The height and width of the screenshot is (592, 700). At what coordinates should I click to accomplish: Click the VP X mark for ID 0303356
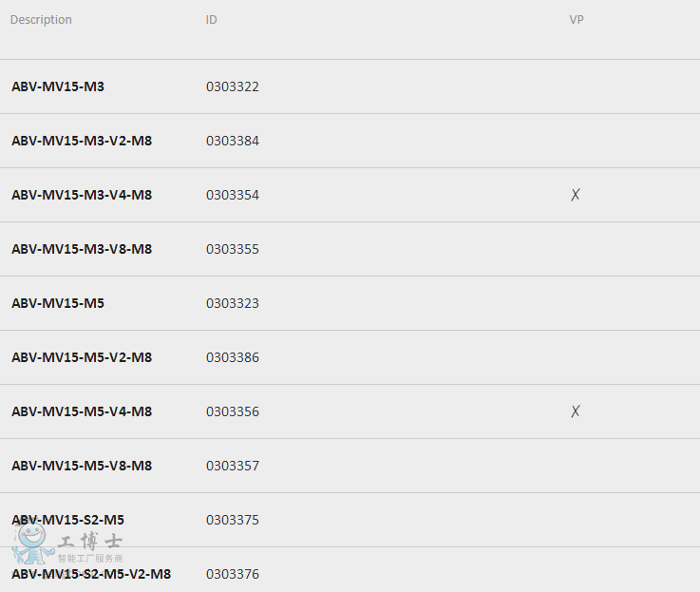[x=576, y=411]
